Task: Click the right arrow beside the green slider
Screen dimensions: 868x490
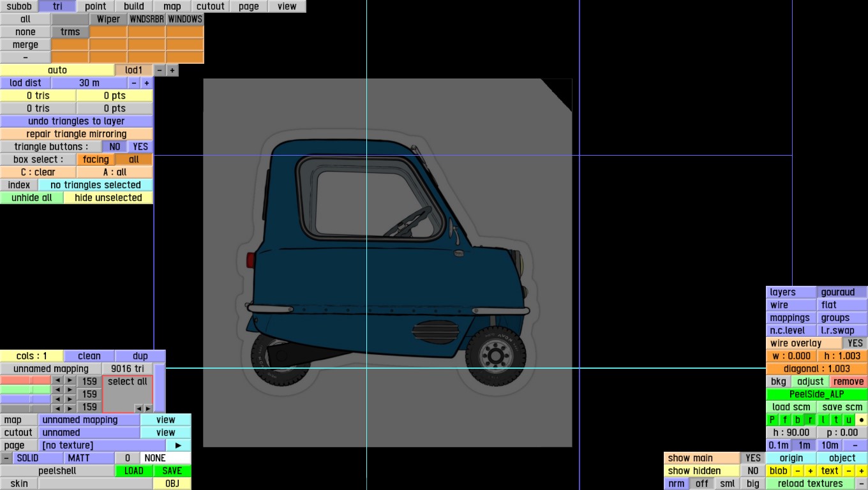Action: (x=70, y=390)
